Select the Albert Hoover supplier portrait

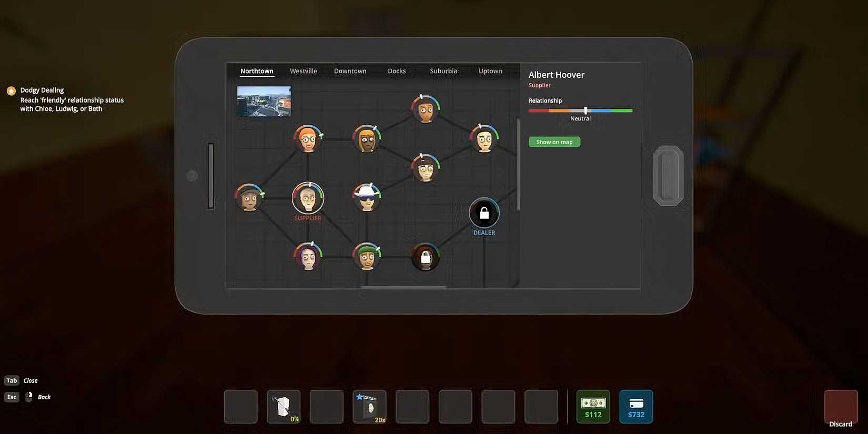tap(308, 198)
